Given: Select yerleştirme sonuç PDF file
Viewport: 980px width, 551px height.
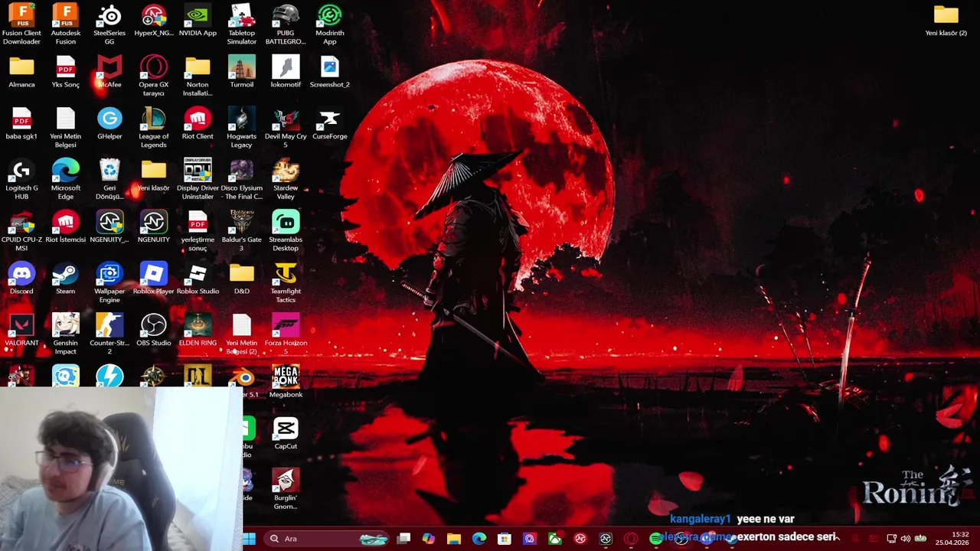Looking at the screenshot, I should [198, 230].
